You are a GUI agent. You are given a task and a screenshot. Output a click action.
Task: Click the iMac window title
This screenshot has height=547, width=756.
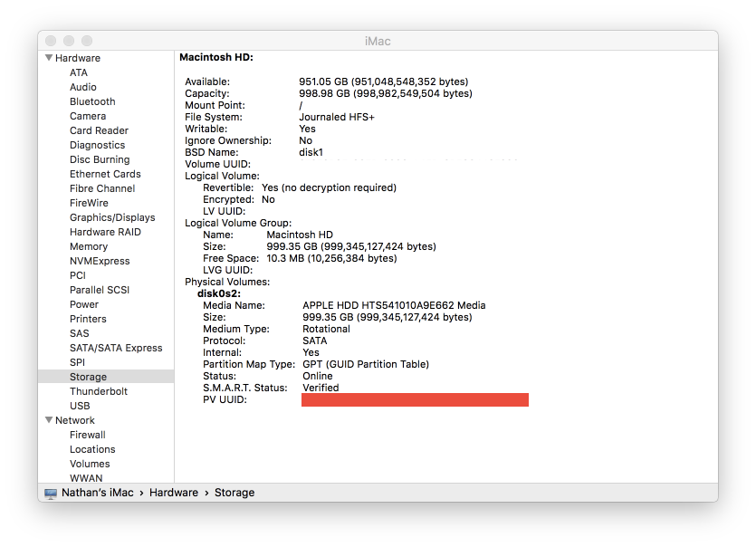coord(378,41)
